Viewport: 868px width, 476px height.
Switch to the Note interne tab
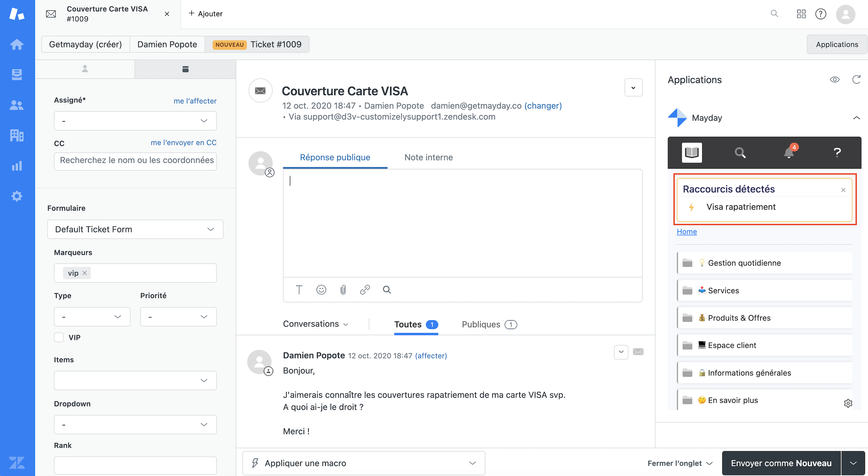click(428, 157)
